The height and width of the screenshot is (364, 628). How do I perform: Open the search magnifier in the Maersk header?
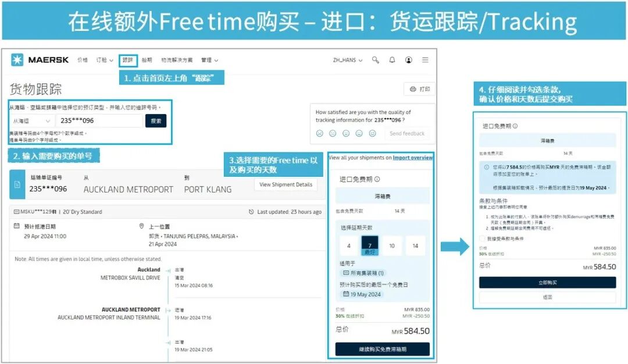click(x=375, y=60)
